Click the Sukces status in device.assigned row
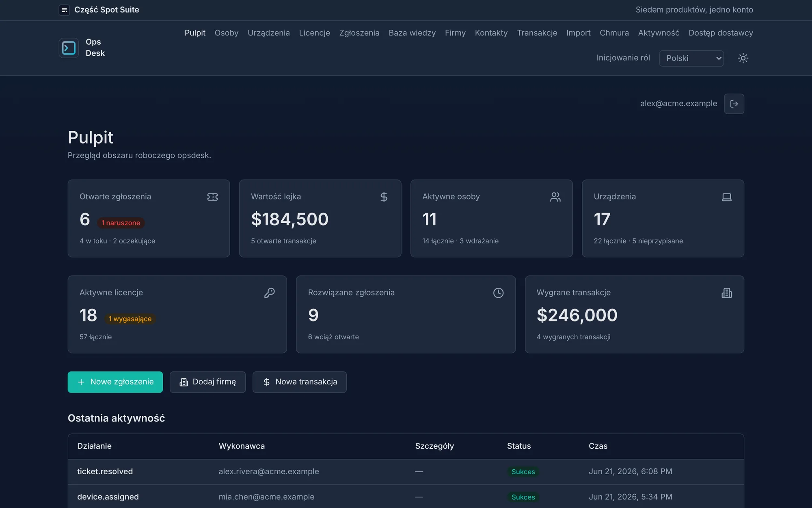 pyautogui.click(x=523, y=497)
